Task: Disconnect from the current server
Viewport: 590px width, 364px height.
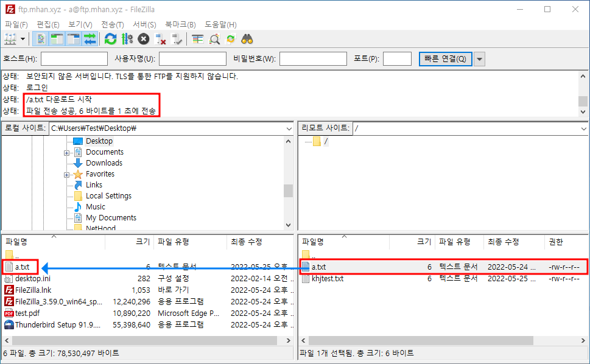Action: coord(160,39)
